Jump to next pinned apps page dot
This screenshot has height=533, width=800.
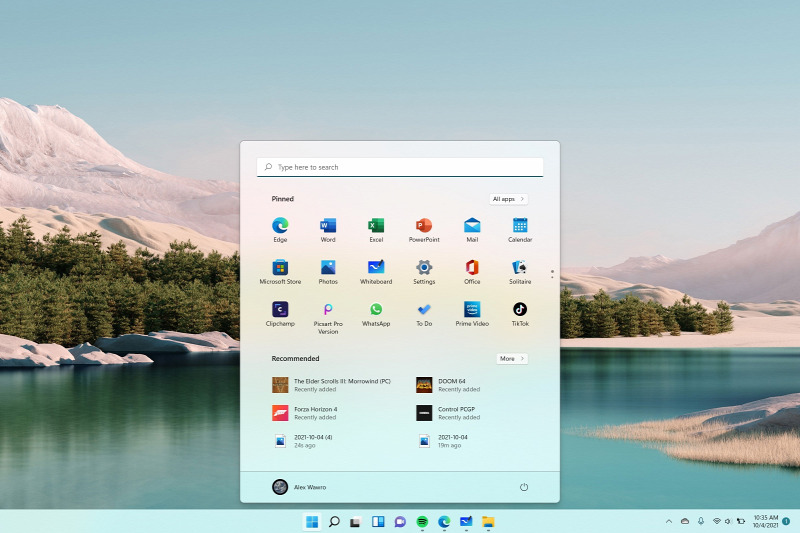click(551, 275)
